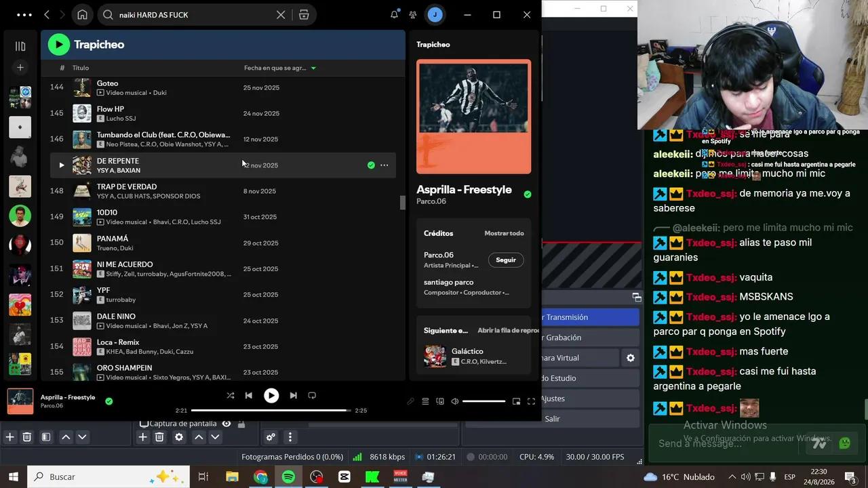Open the play queue icon
This screenshot has height=488, width=868.
tap(425, 402)
